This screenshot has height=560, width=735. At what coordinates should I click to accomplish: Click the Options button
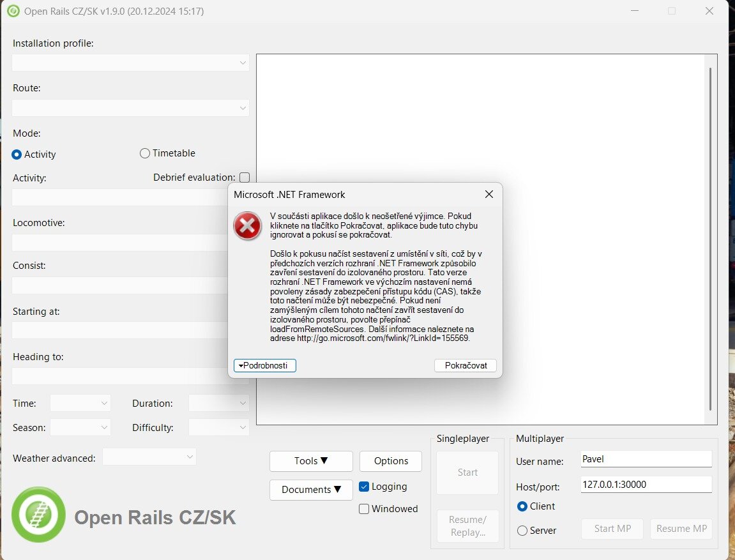tap(391, 461)
